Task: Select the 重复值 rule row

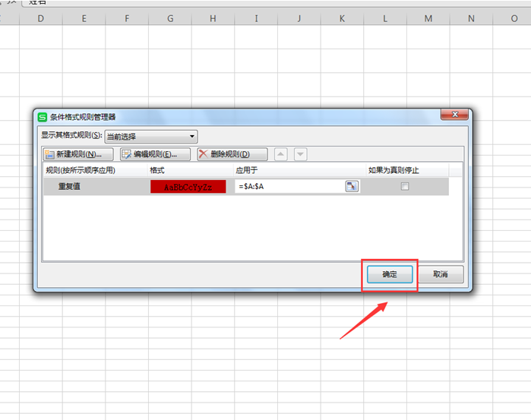Action: [246, 186]
